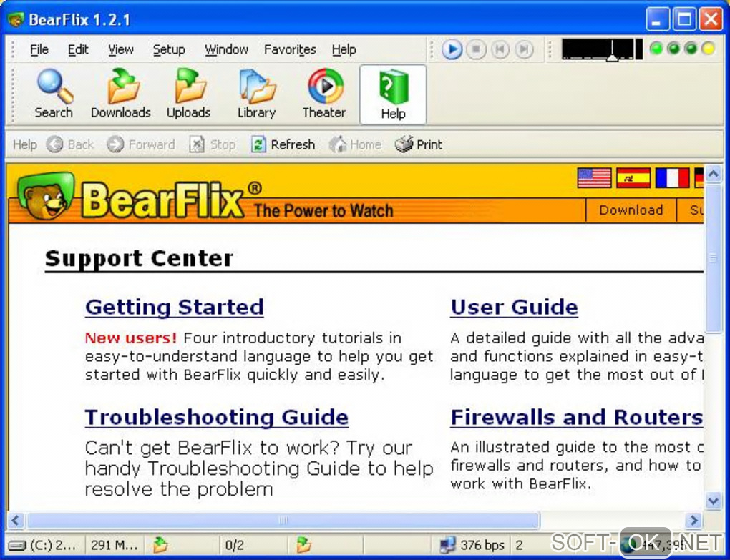Select the Spanish flag language

click(x=633, y=177)
